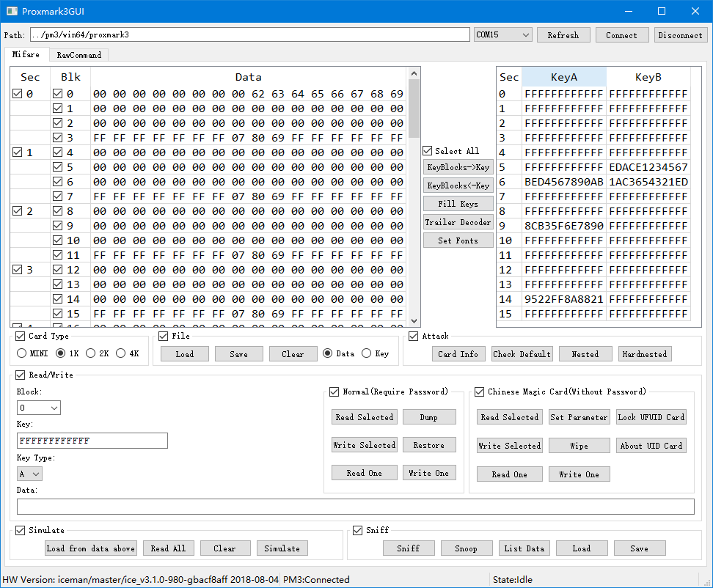Click the Connect button
This screenshot has width=713, height=588.
[621, 35]
